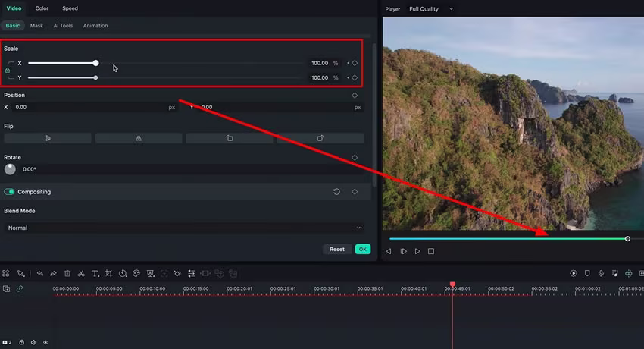This screenshot has height=349, width=644.
Task: Split clip with scissors tool
Action: point(81,273)
